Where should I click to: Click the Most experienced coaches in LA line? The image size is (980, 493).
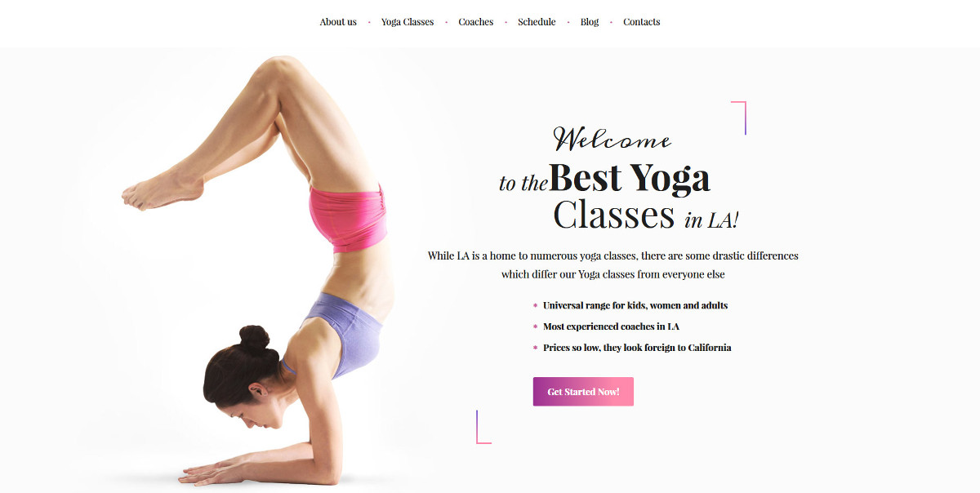(612, 326)
